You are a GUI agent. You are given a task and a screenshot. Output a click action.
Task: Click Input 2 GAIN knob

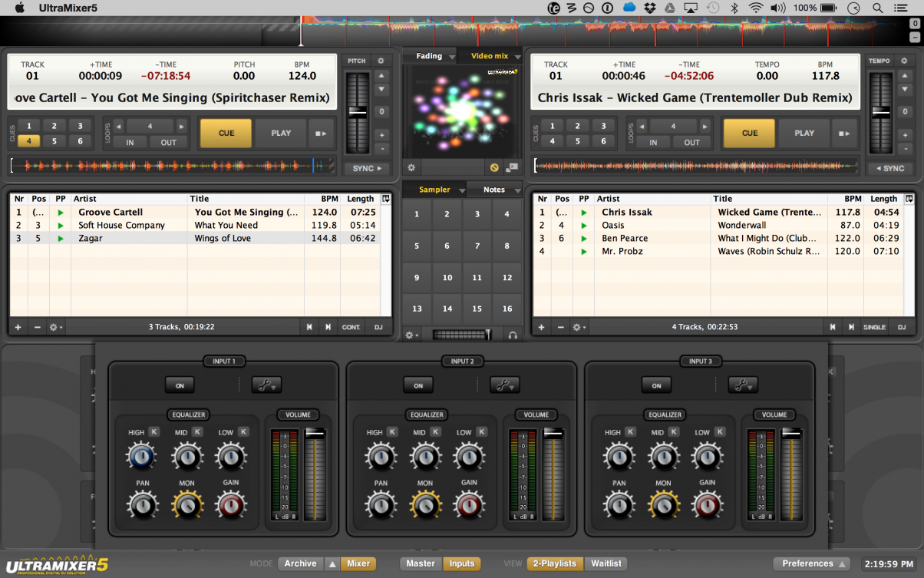click(469, 504)
